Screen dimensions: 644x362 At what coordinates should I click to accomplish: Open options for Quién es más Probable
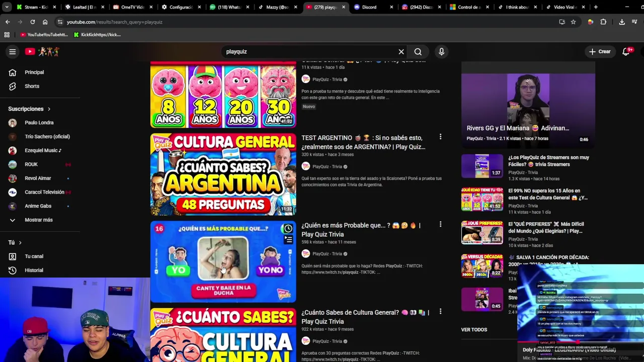point(440,224)
